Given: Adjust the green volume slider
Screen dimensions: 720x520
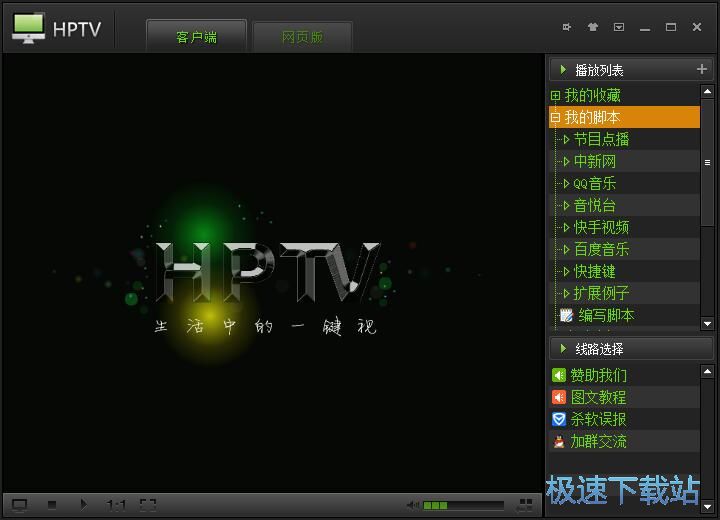Looking at the screenshot, I should tap(463, 505).
